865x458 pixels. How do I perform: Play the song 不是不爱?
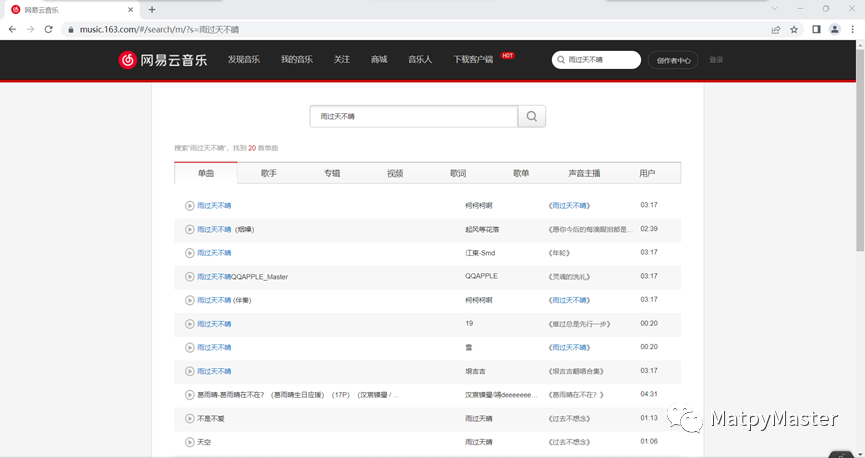point(190,419)
